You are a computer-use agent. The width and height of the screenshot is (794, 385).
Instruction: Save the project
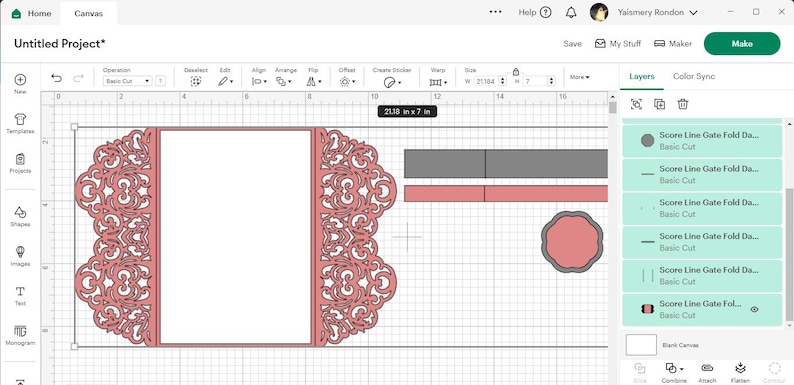[x=572, y=44]
